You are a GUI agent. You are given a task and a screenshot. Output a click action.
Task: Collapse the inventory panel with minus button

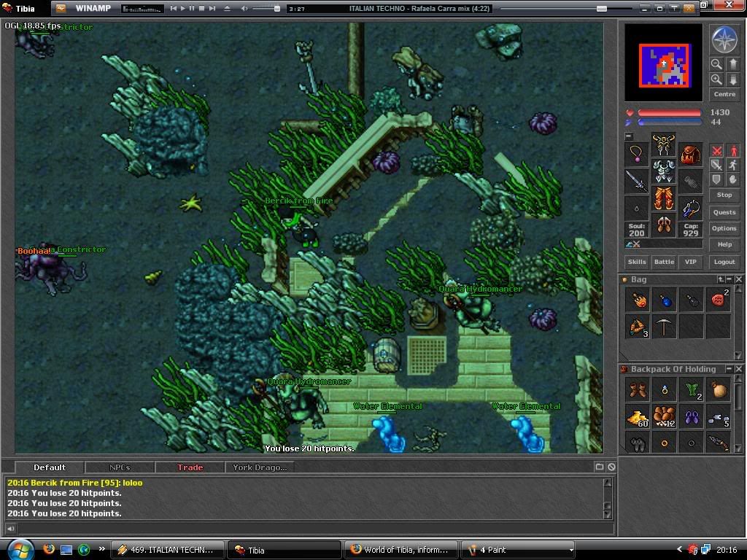(x=629, y=136)
